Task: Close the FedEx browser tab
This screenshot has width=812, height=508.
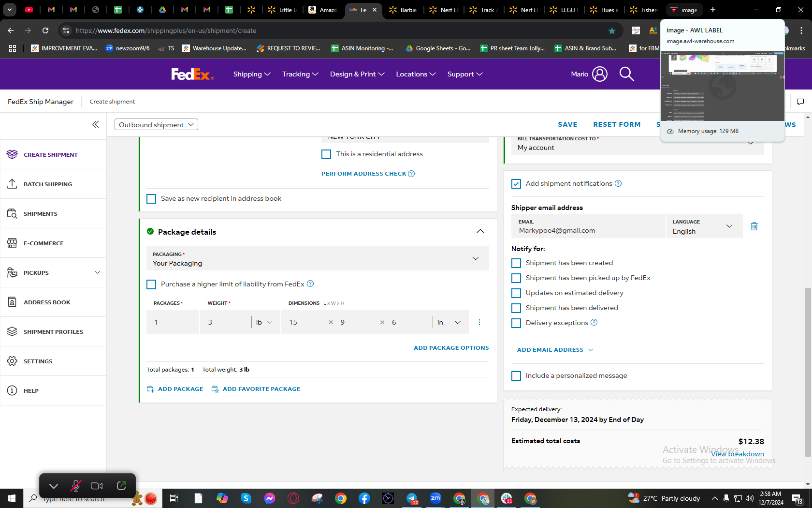Action: (x=375, y=10)
